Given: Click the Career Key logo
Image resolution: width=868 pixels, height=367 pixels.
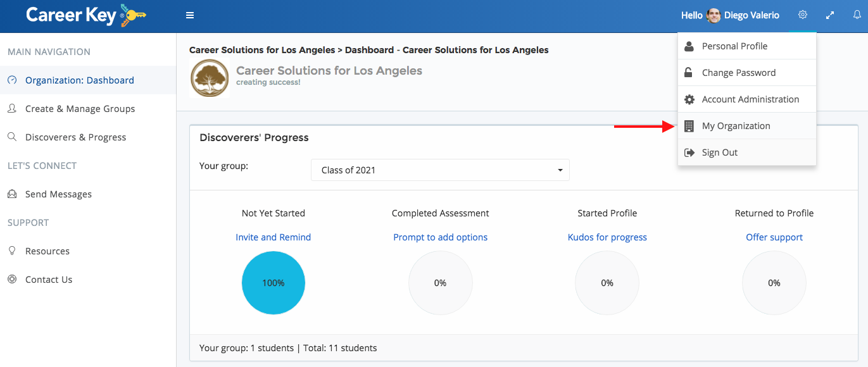Looking at the screenshot, I should (x=86, y=15).
